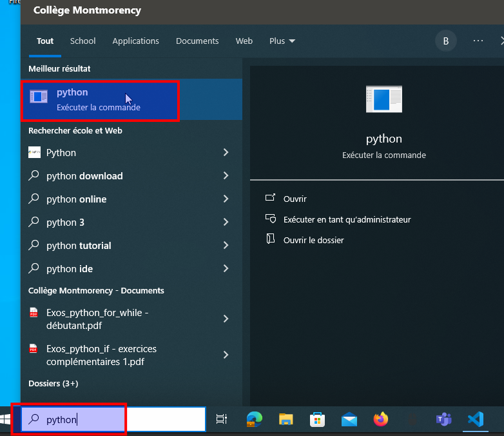Switch to the Applications search tab

(x=135, y=41)
